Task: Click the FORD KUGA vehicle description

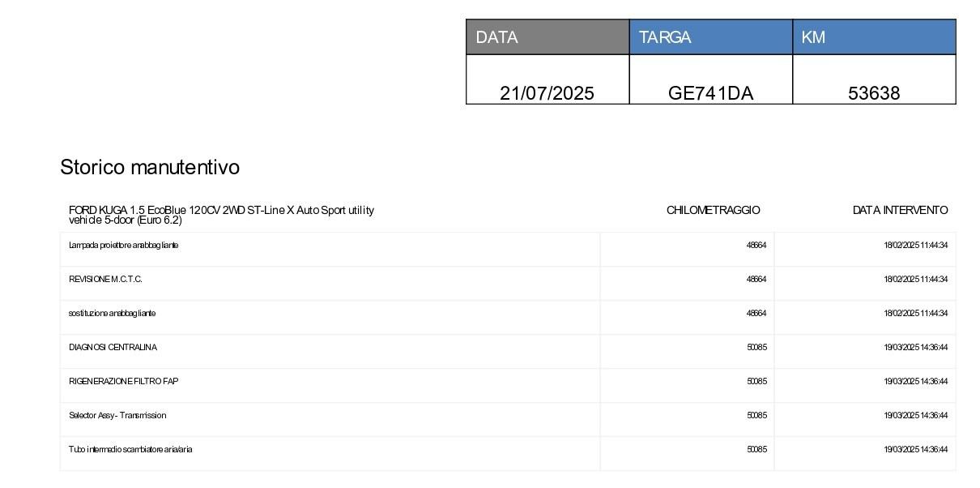Action: pyautogui.click(x=221, y=215)
